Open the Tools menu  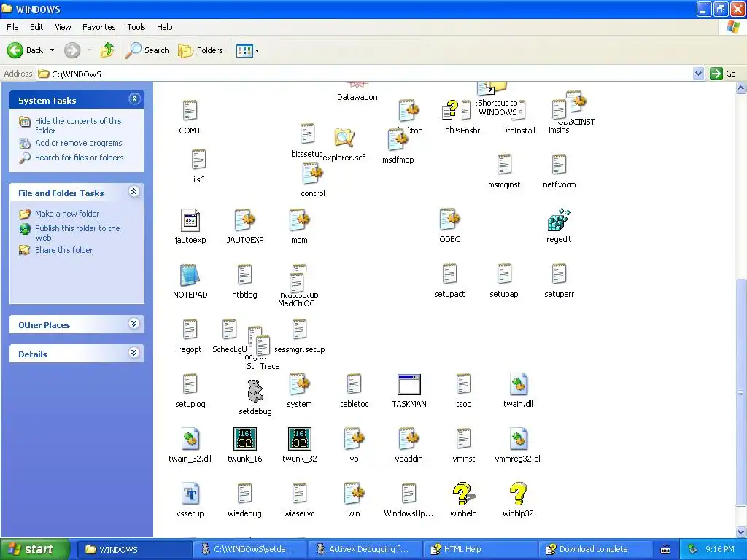(136, 27)
